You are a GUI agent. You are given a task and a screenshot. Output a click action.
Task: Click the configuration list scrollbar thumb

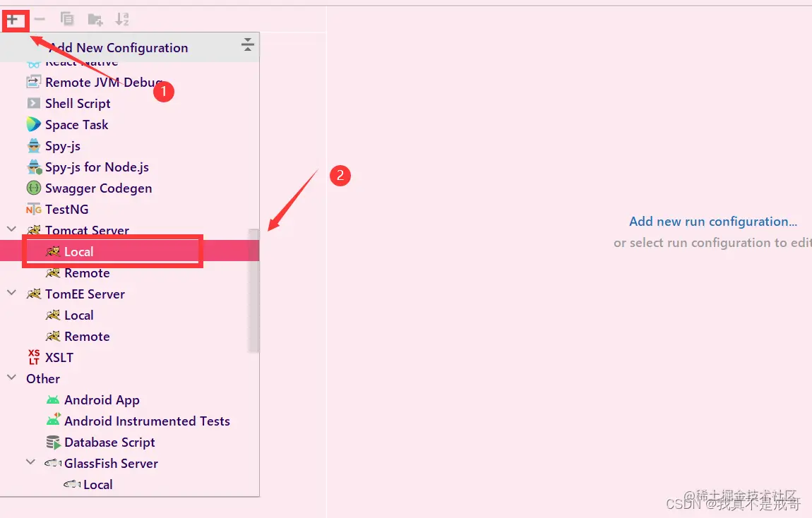point(253,291)
